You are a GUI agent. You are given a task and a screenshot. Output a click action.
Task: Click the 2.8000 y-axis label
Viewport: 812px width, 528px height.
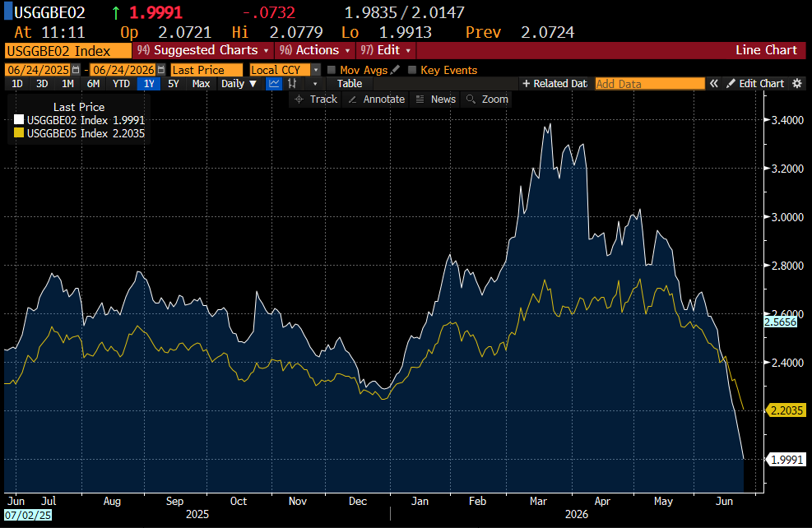click(x=787, y=266)
